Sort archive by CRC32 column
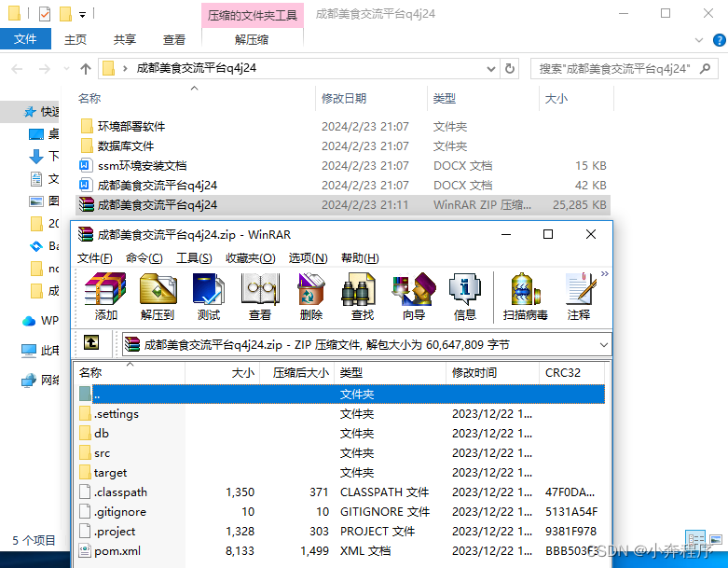 coord(572,372)
